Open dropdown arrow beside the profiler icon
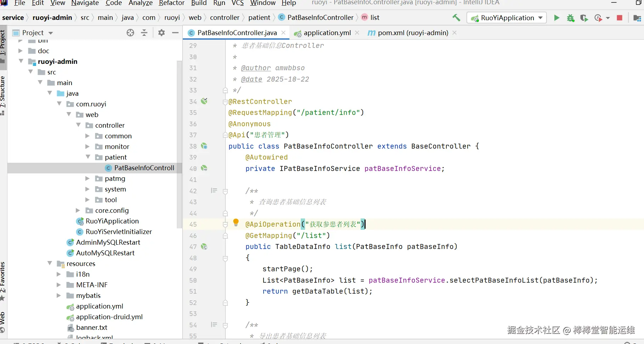Viewport: 644px width, 344px height. [x=608, y=18]
